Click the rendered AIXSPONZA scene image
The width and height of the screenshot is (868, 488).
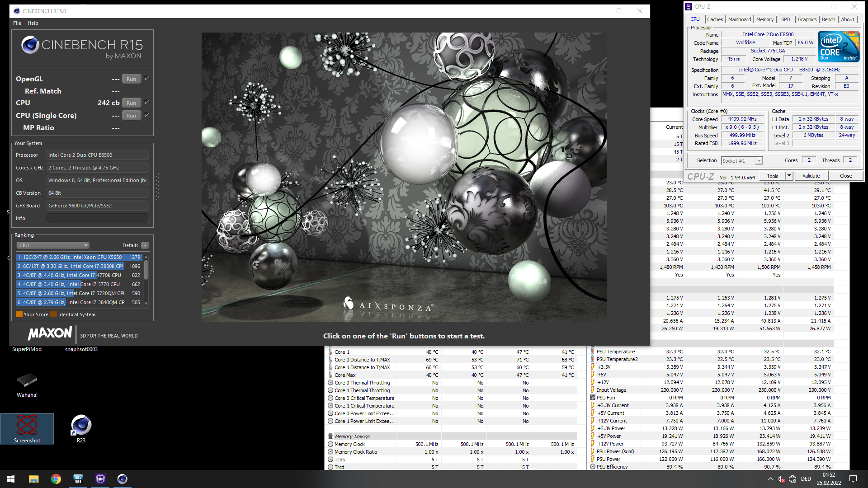[404, 177]
